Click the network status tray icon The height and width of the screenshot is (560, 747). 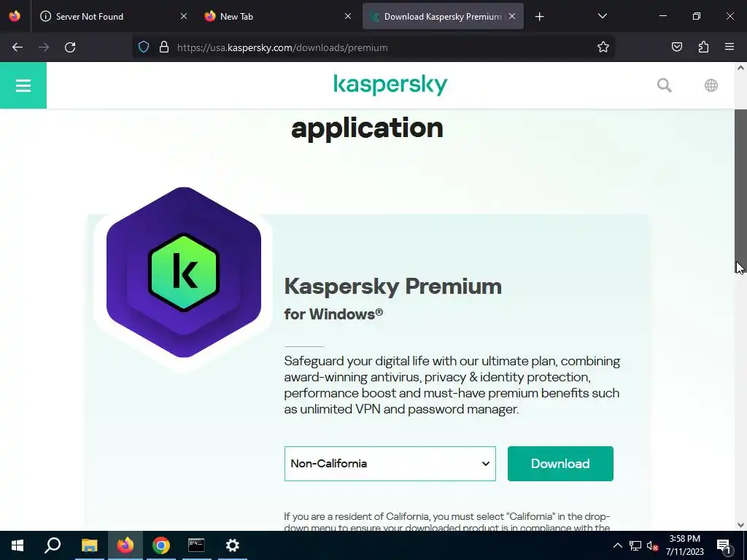[x=635, y=545]
